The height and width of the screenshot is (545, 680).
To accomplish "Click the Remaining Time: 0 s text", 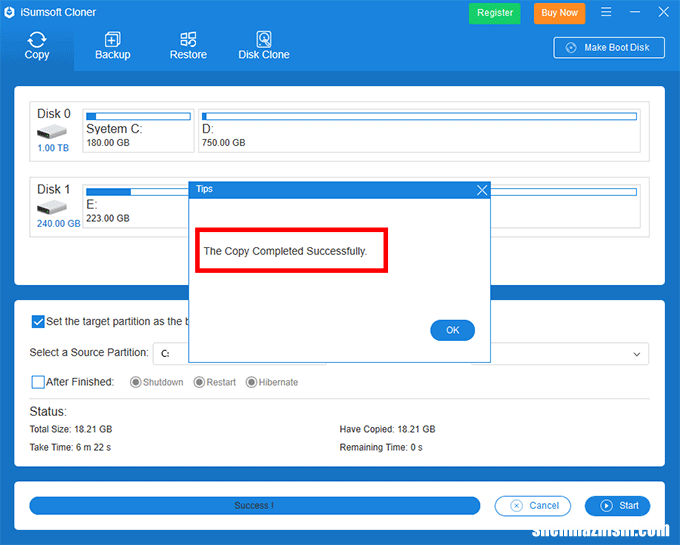I will point(381,447).
